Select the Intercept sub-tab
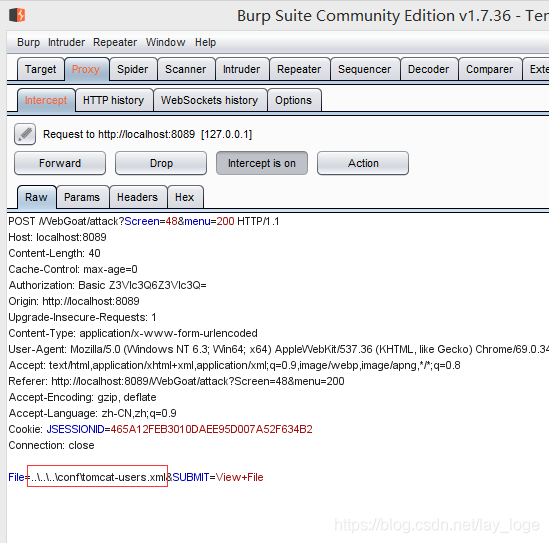 click(46, 100)
